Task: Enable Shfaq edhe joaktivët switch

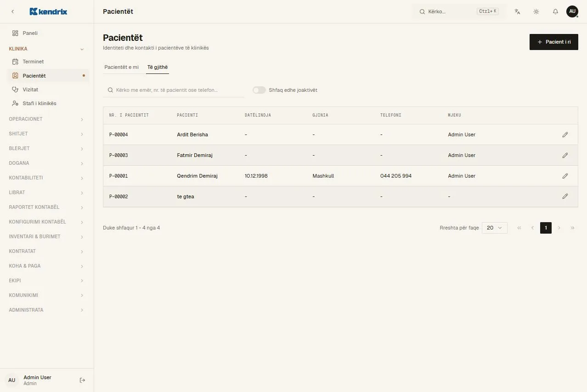Action: (259, 90)
